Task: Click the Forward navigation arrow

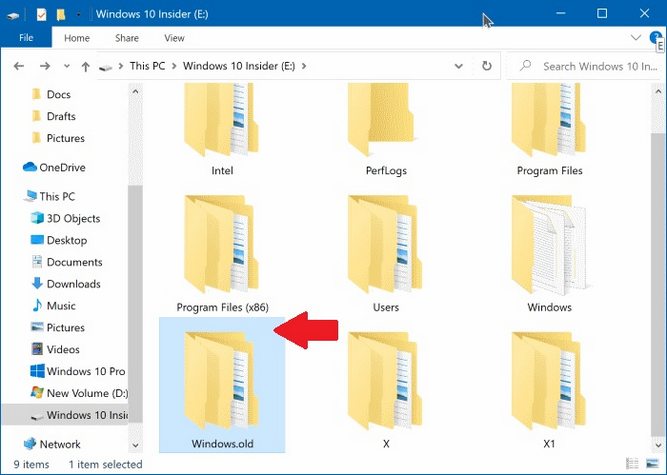Action: [x=45, y=66]
